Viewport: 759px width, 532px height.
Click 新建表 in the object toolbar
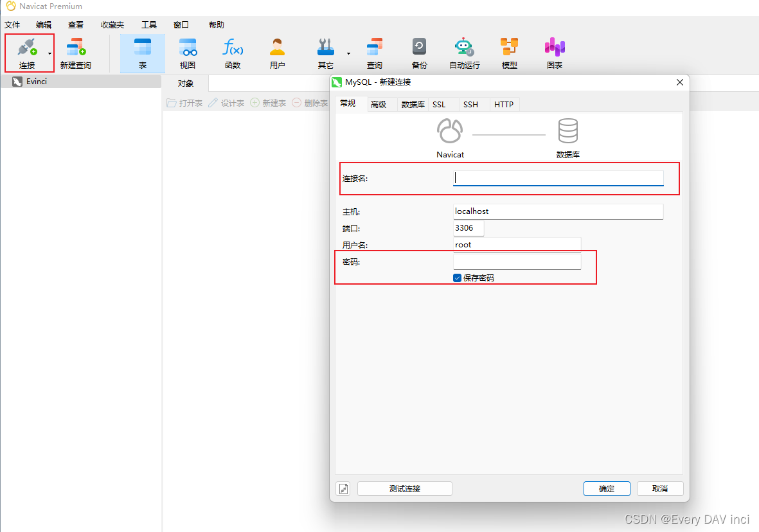pyautogui.click(x=268, y=103)
